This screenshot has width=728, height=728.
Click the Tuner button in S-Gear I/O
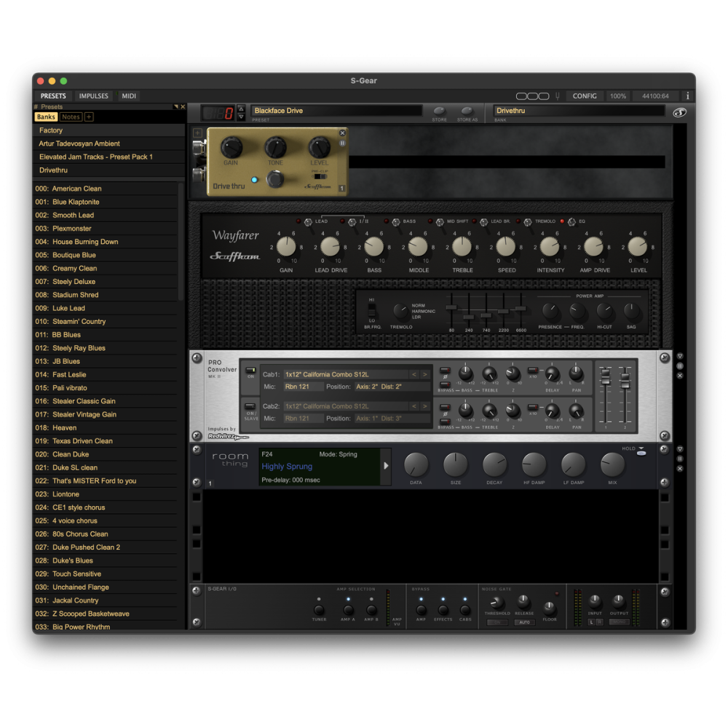point(319,610)
